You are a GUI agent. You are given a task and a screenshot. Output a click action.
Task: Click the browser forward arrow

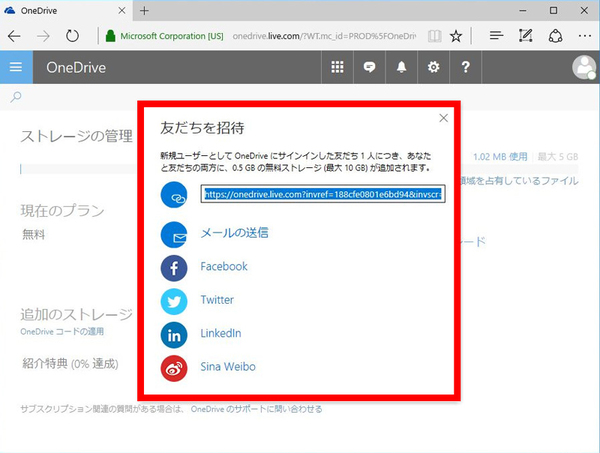[43, 36]
